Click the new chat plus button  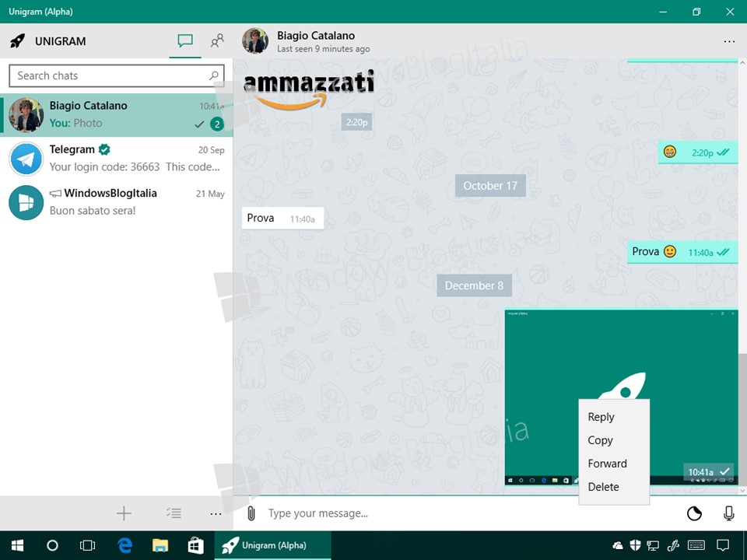124,513
